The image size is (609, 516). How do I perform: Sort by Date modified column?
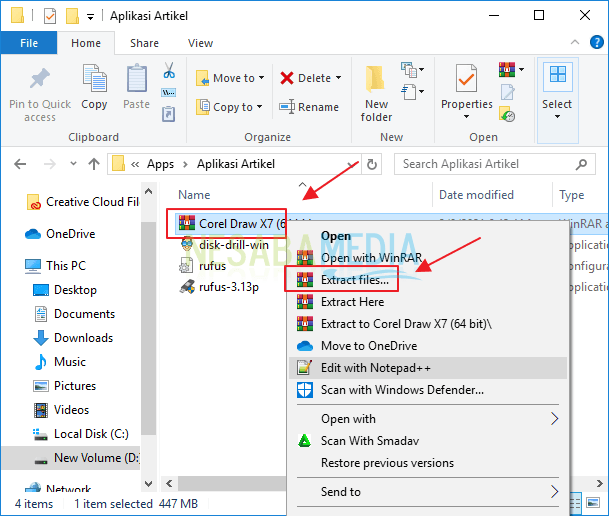[476, 195]
